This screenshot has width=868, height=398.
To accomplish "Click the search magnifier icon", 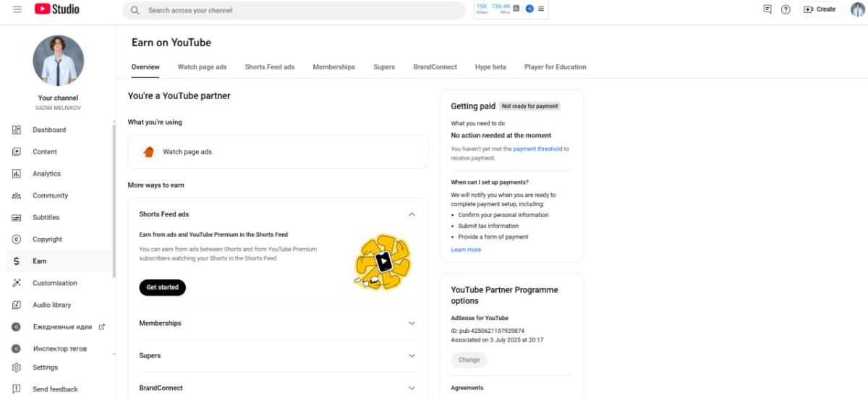I will pos(135,10).
